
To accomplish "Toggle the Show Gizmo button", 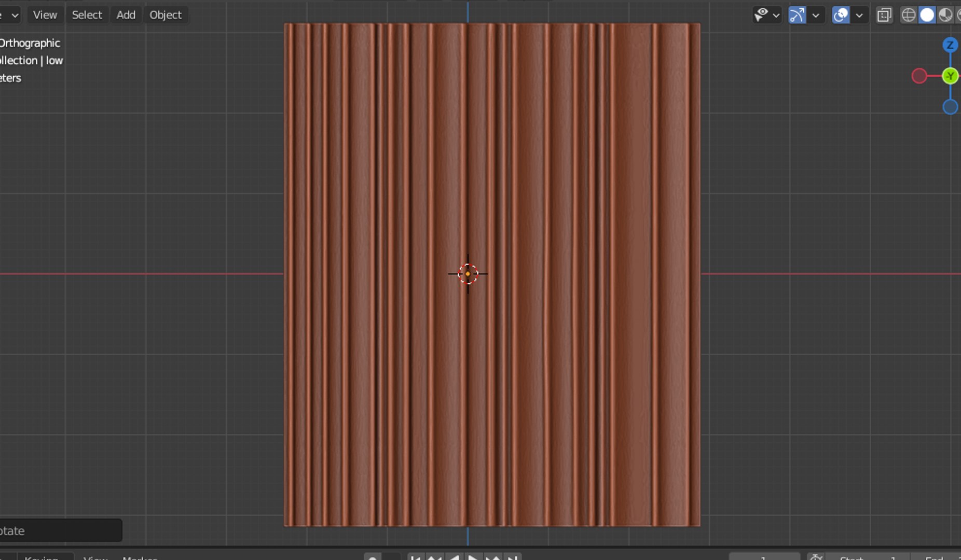I will click(797, 15).
